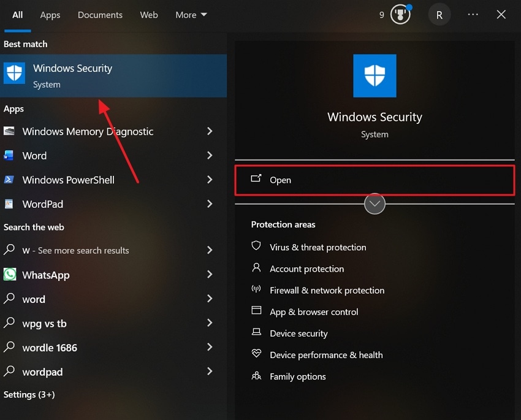Switch to the Apps tab
Screen dimensions: 521x420
tap(50, 15)
